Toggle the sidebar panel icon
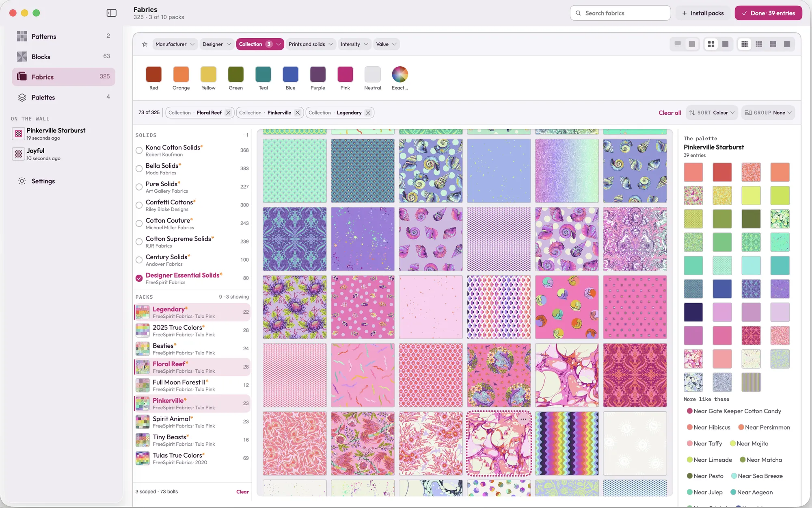The image size is (812, 508). (111, 13)
